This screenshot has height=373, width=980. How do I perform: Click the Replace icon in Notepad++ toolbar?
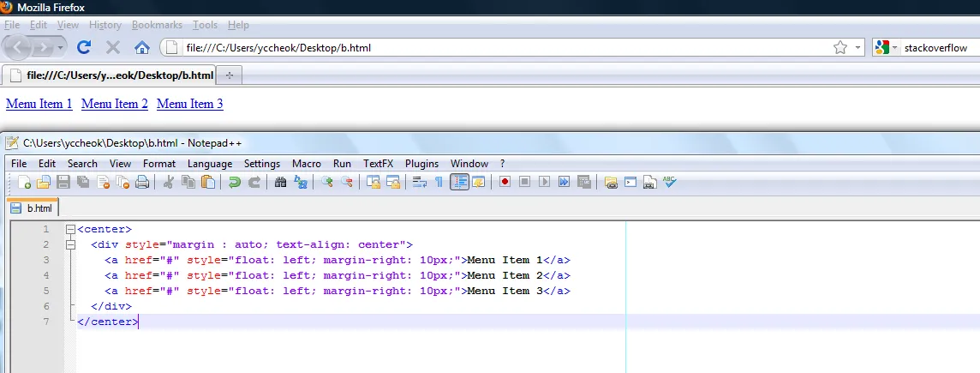point(301,182)
